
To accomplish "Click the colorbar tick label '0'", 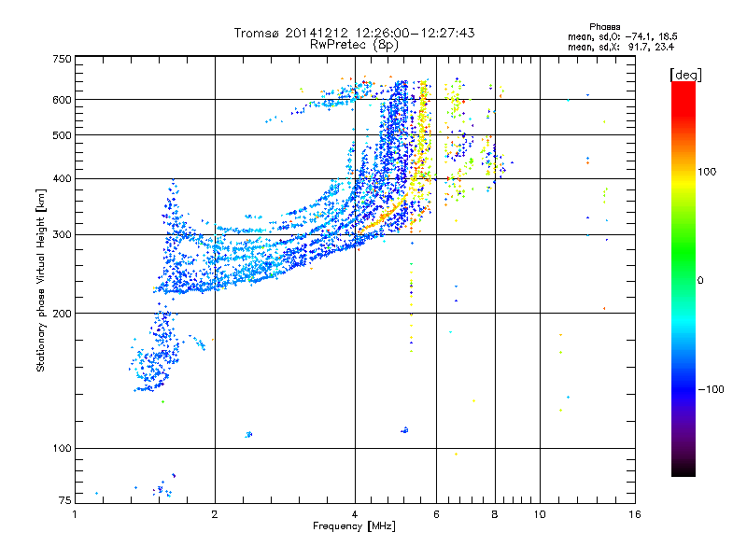I will tap(700, 281).
